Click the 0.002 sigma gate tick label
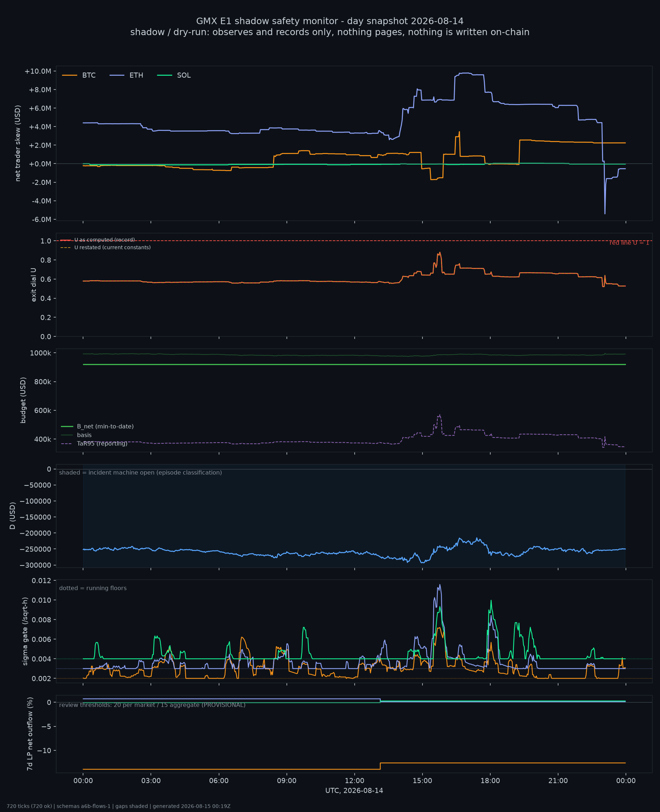 (42, 679)
